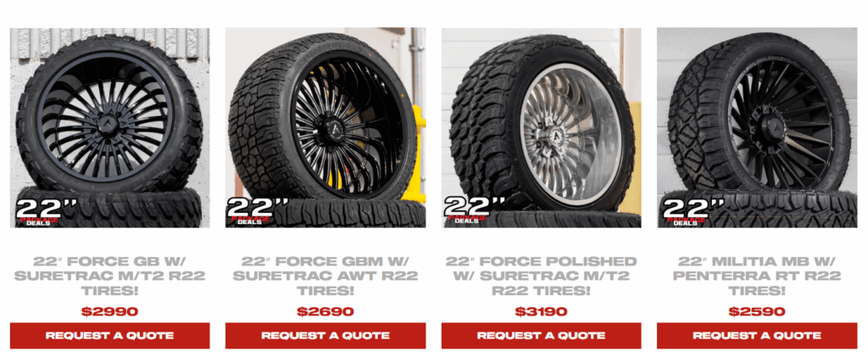The width and height of the screenshot is (868, 352).
Task: Select the $3190 price text
Action: (542, 311)
